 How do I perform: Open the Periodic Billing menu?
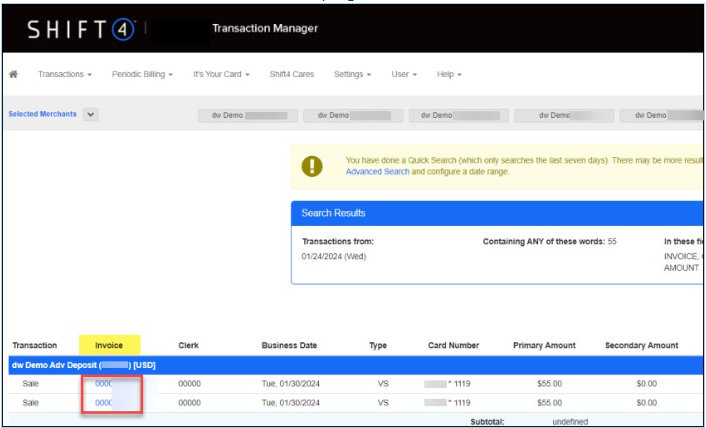pyautogui.click(x=142, y=75)
